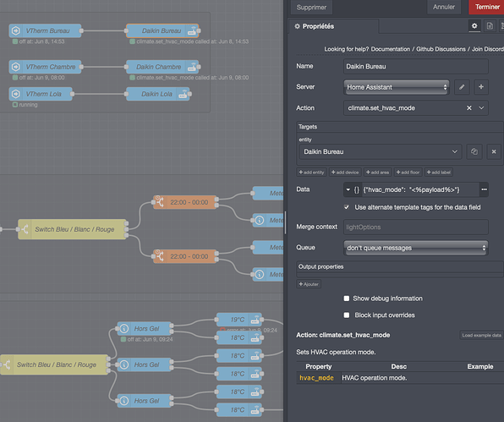
Task: Expand the Queue don't queue messages dropdown
Action: [416, 248]
